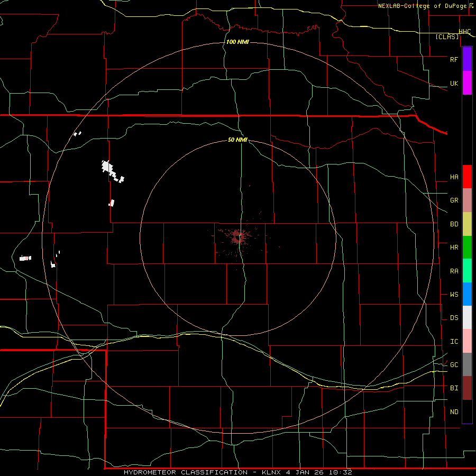The height and width of the screenshot is (476, 476).
Task: Click the WS blue legend swatch
Action: pyautogui.click(x=467, y=294)
